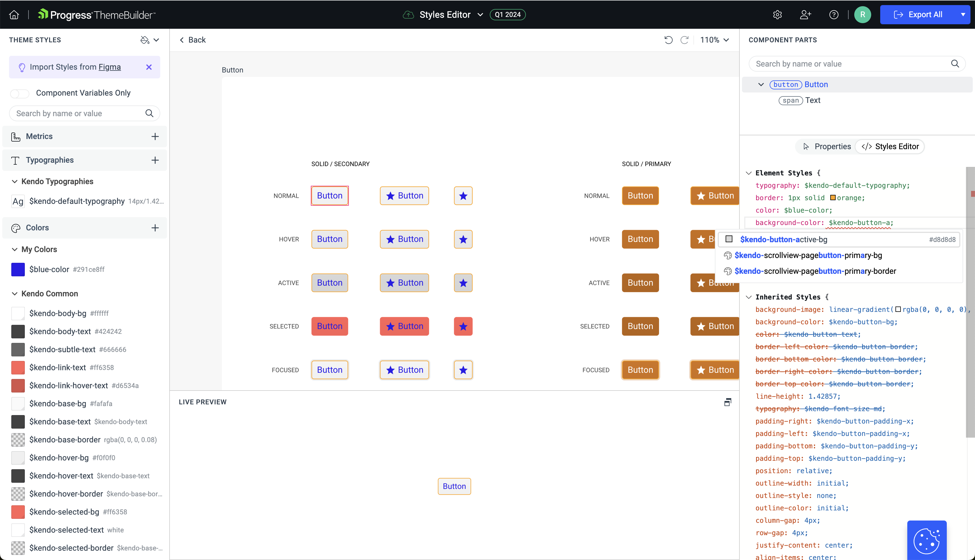Open the Export All dropdown arrow

point(963,15)
